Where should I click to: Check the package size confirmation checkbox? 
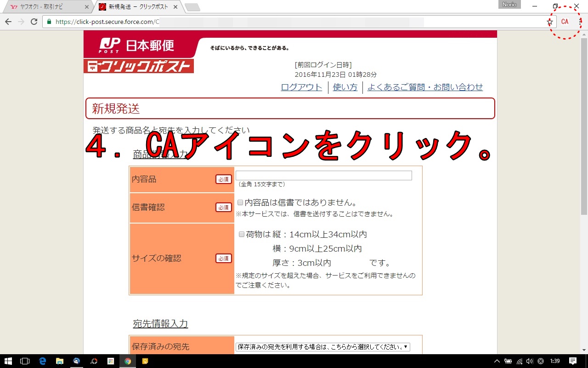click(x=242, y=234)
